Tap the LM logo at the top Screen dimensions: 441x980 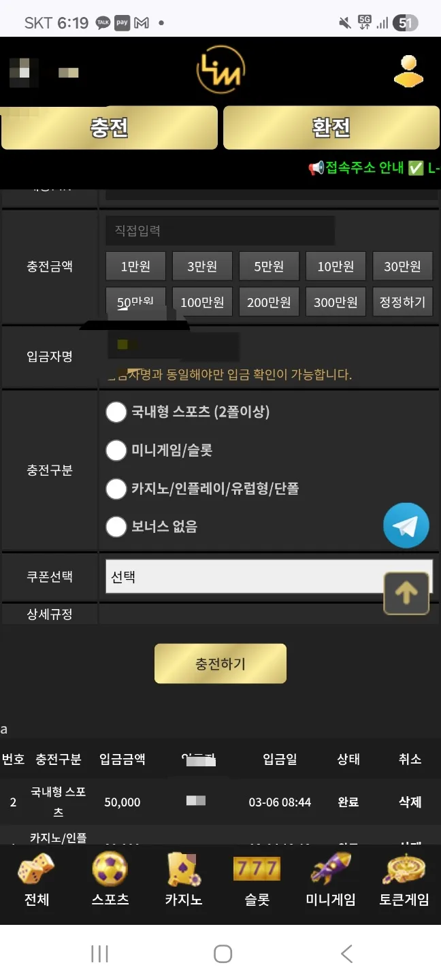(x=220, y=71)
